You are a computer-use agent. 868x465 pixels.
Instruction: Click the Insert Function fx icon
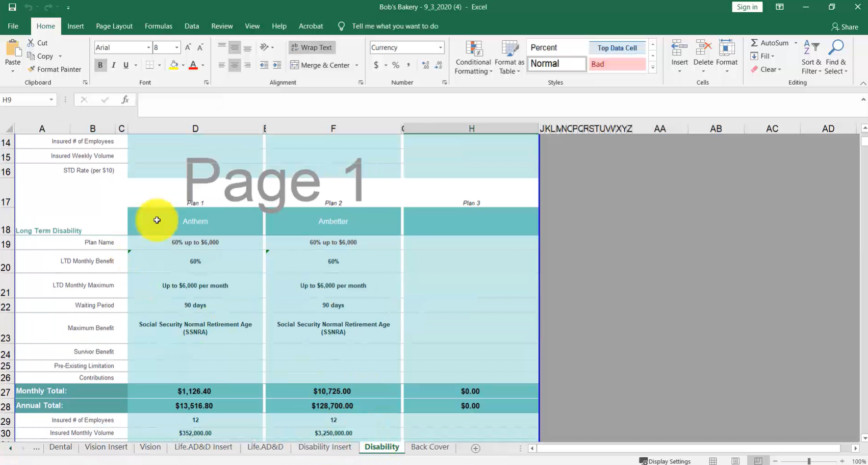tap(125, 100)
